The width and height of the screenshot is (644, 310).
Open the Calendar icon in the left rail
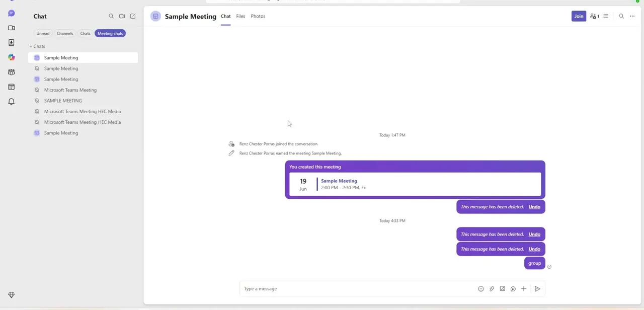pyautogui.click(x=11, y=87)
